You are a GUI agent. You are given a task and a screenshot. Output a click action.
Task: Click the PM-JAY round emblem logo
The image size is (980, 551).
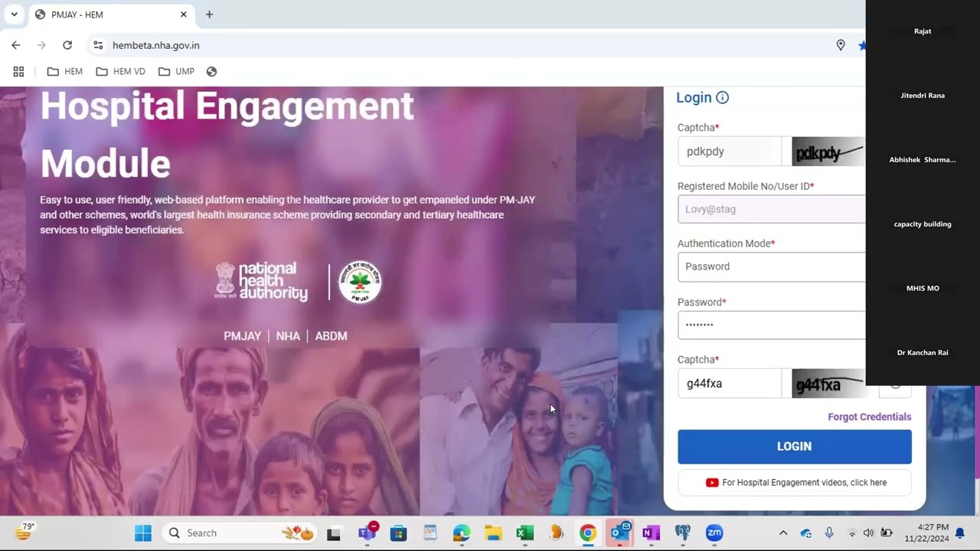(360, 282)
